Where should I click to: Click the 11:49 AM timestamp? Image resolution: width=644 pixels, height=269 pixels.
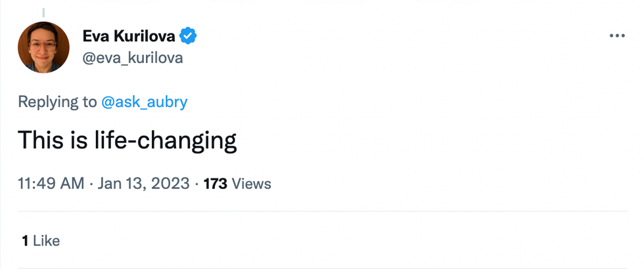click(x=51, y=183)
